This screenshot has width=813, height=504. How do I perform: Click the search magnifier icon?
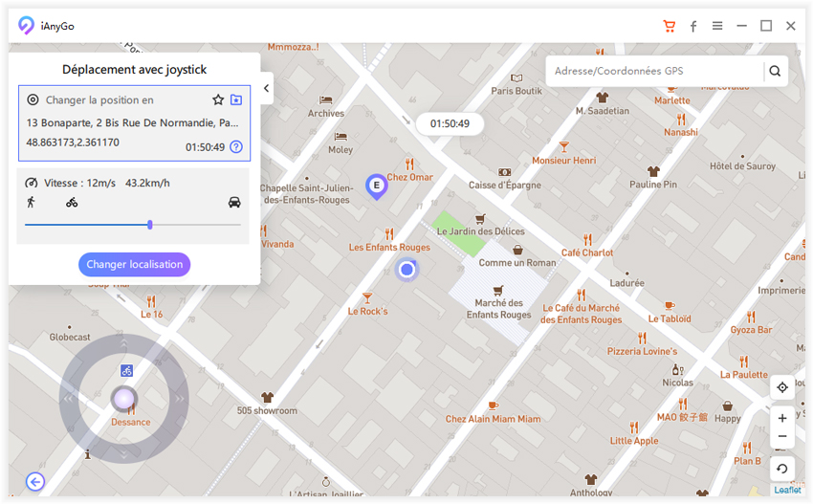775,71
